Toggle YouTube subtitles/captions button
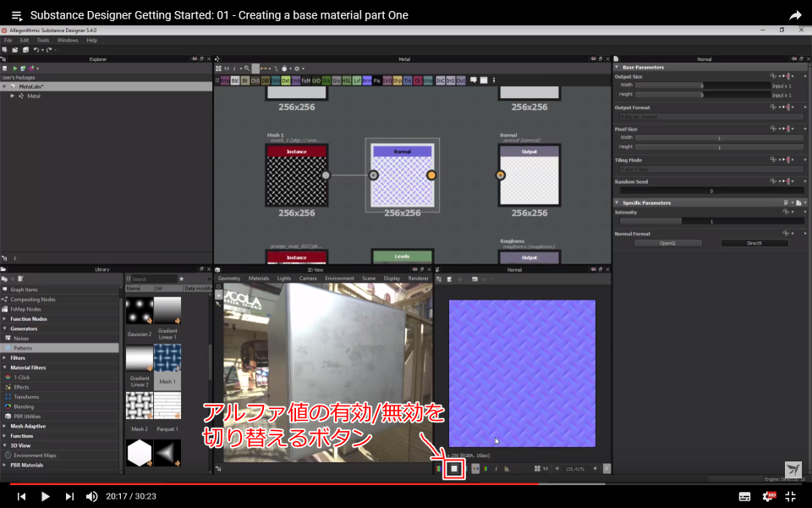 [744, 497]
